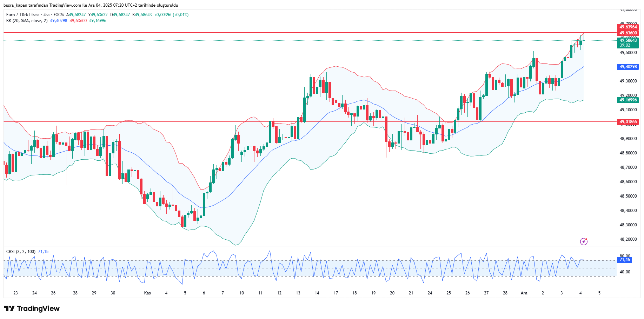Click the 39:02 candle countdown timer
The width and height of the screenshot is (644, 319).
(625, 45)
